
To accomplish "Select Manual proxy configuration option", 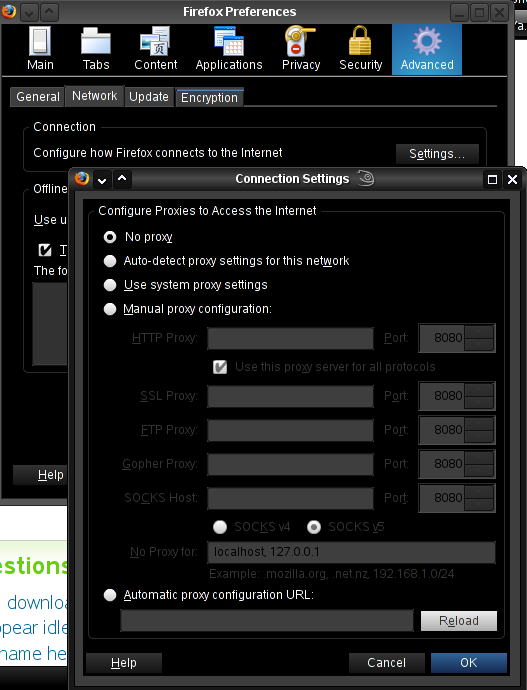I will pos(110,309).
